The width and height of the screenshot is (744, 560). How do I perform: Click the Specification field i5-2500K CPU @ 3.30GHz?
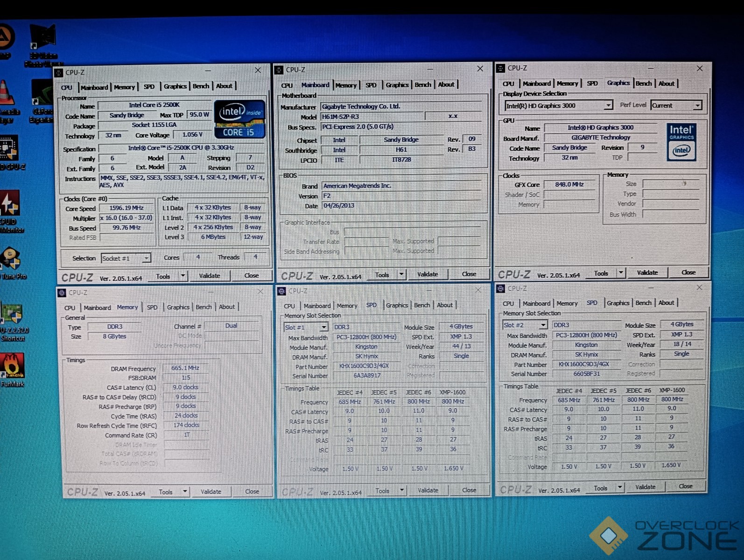(182, 148)
